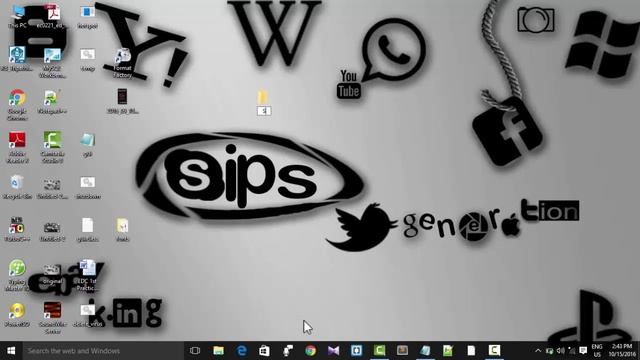Open Visual Studio from the taskbar
The height and width of the screenshot is (360, 640).
333,351
